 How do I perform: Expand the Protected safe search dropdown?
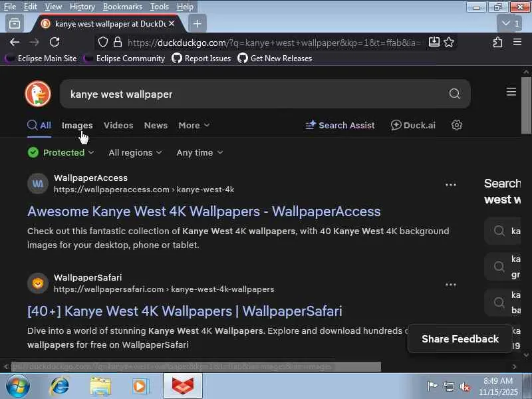pyautogui.click(x=61, y=153)
